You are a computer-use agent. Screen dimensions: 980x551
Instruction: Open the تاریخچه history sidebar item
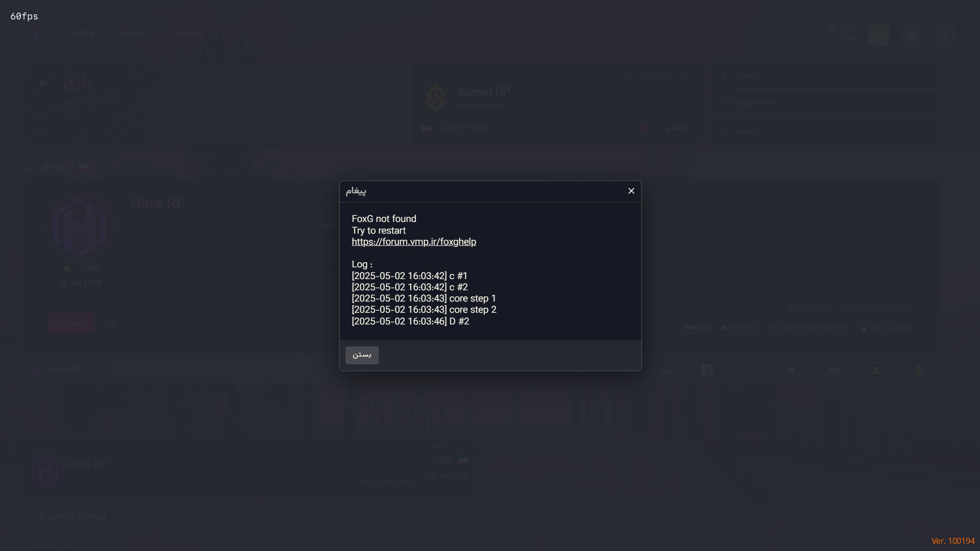[747, 131]
